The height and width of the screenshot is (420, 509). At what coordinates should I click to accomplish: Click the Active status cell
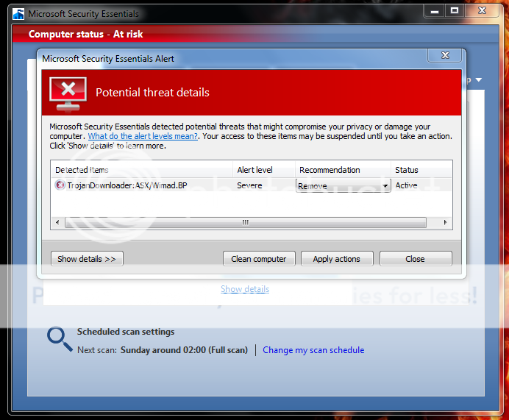point(406,185)
